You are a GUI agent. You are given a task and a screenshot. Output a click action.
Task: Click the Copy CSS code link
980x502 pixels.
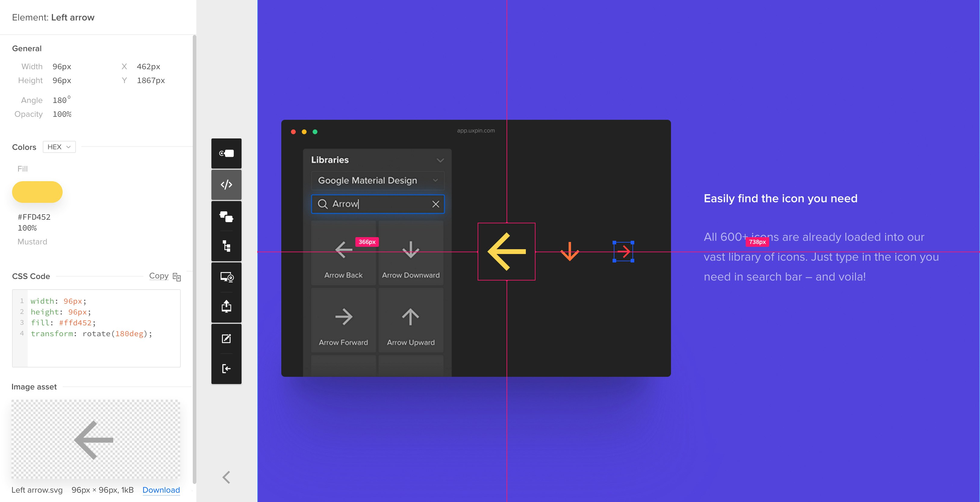coord(159,276)
